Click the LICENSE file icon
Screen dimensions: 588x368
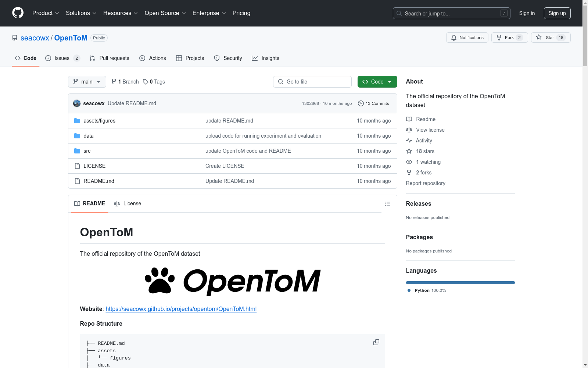(x=77, y=166)
